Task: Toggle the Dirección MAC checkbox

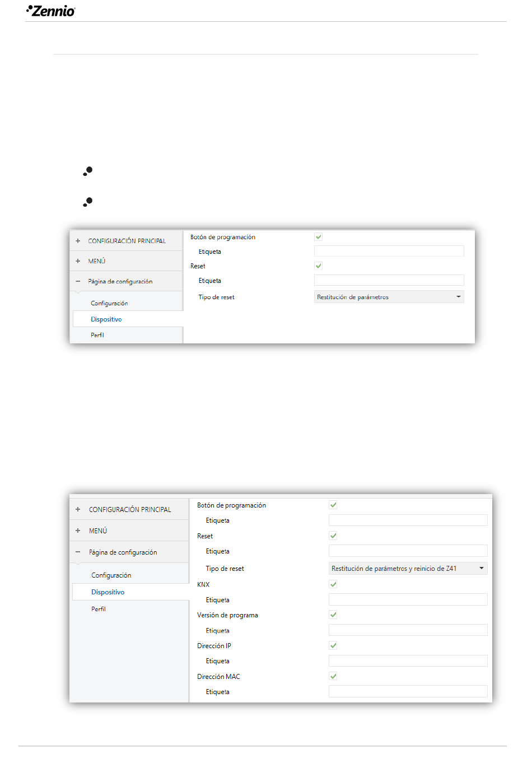Action: coord(333,676)
